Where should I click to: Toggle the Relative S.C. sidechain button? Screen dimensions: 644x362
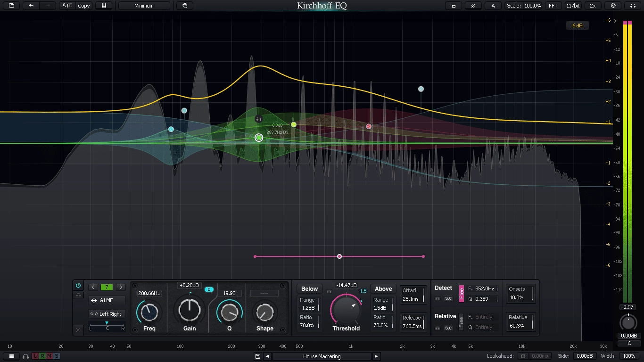(x=449, y=328)
